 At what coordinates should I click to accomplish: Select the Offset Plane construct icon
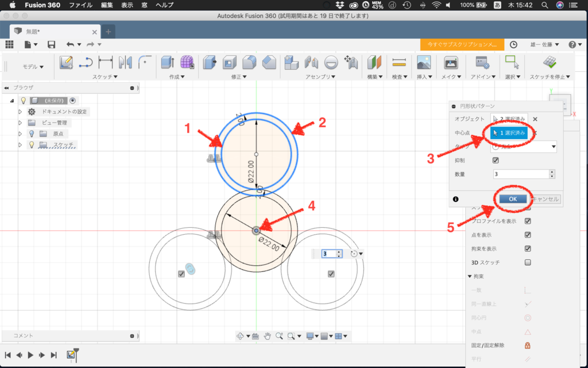(374, 62)
